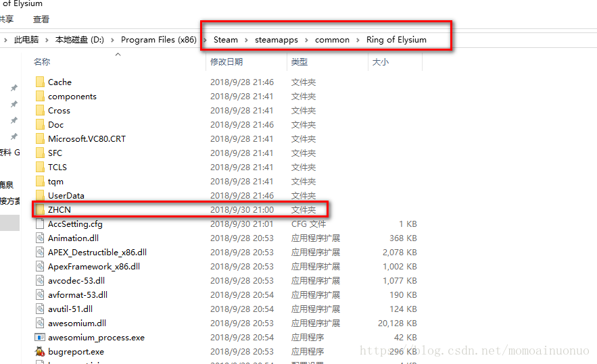
Task: Select the UserData folder name
Action: coord(66,195)
